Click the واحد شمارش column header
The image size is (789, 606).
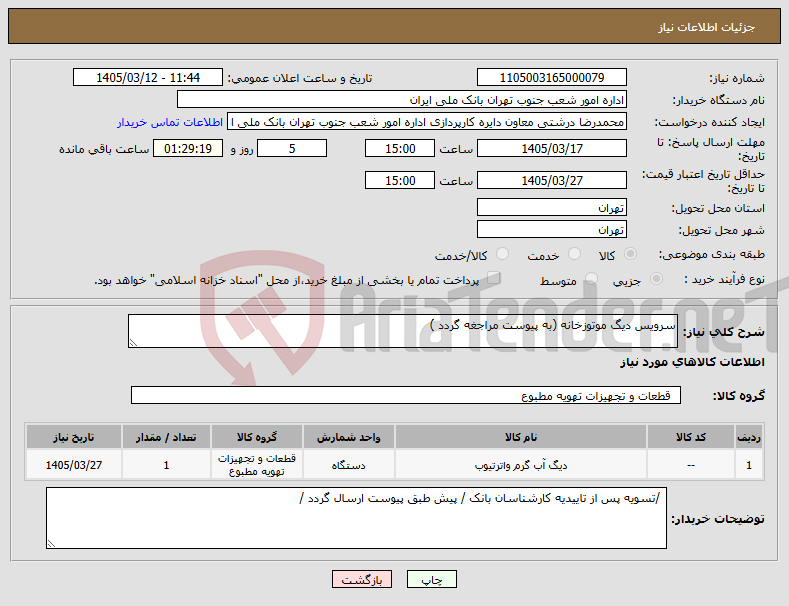coord(348,437)
